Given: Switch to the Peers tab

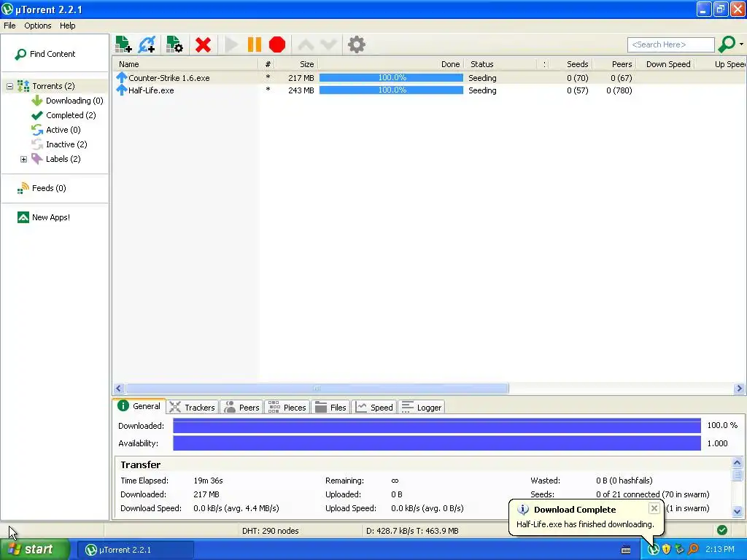Looking at the screenshot, I should pyautogui.click(x=242, y=408).
